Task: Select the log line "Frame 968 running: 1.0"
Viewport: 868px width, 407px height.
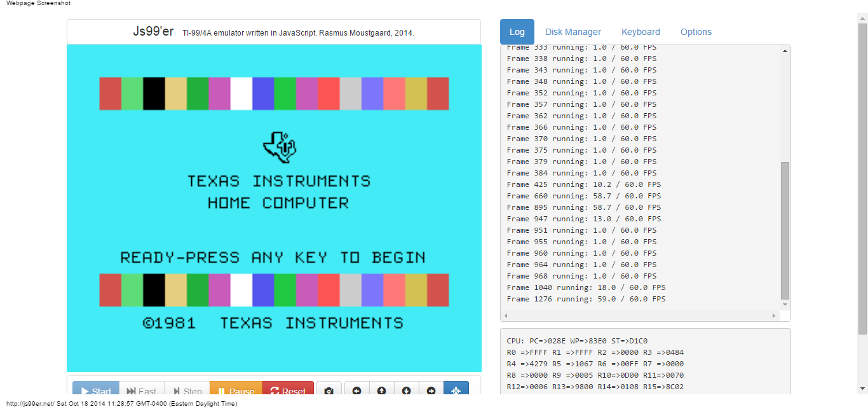Action: pos(581,276)
